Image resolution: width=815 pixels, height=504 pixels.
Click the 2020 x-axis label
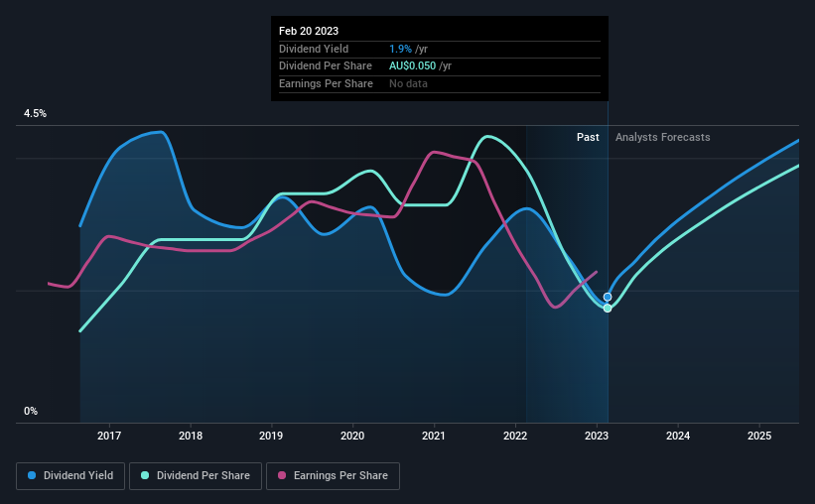click(352, 436)
